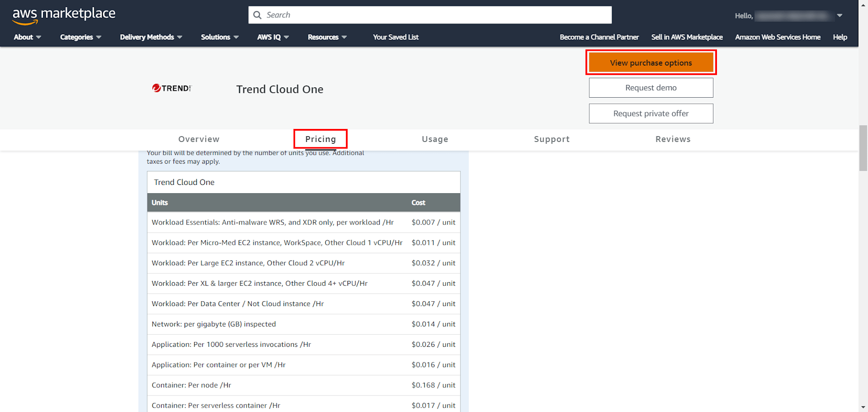The height and width of the screenshot is (412, 868).
Task: Click the search magnifier icon
Action: click(x=257, y=15)
